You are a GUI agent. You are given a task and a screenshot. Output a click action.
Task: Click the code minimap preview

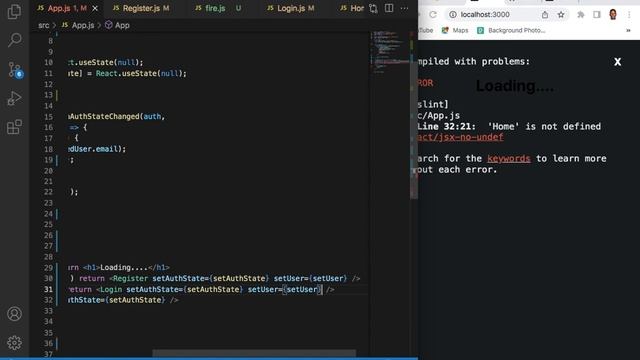pos(390,52)
